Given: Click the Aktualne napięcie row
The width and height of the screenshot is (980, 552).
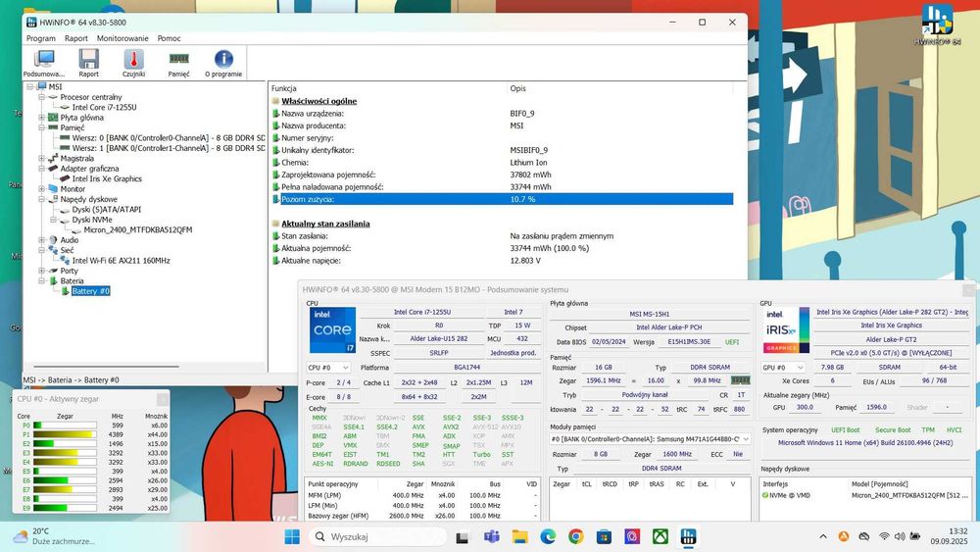Looking at the screenshot, I should tap(503, 261).
